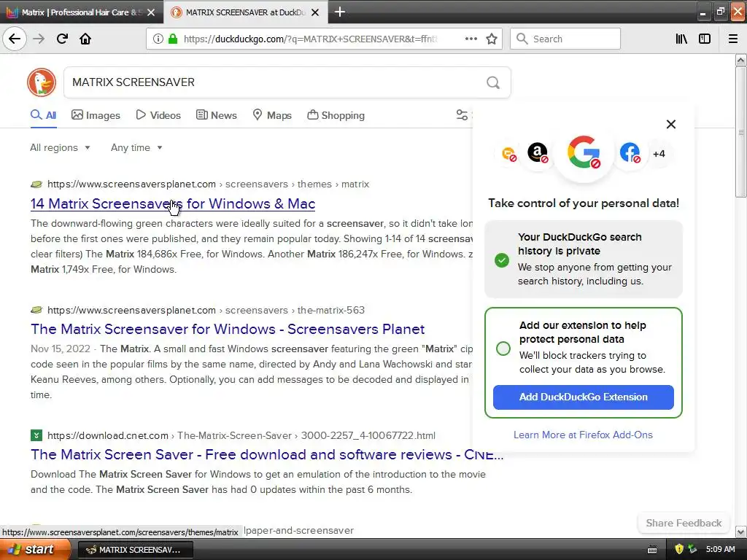Click the security shield tray icon
Screen dimensions: 747x560
[x=679, y=549]
